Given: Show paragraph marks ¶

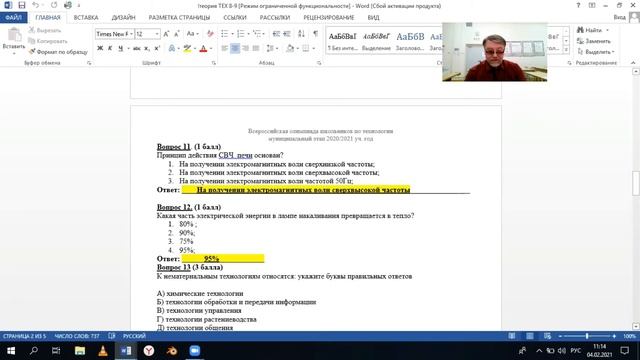Looking at the screenshot, I should (x=316, y=34).
